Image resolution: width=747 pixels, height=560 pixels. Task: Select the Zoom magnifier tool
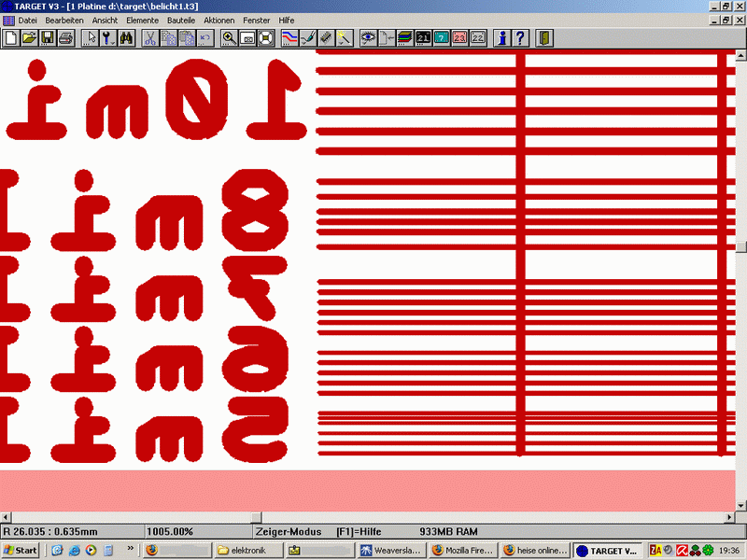pos(229,38)
